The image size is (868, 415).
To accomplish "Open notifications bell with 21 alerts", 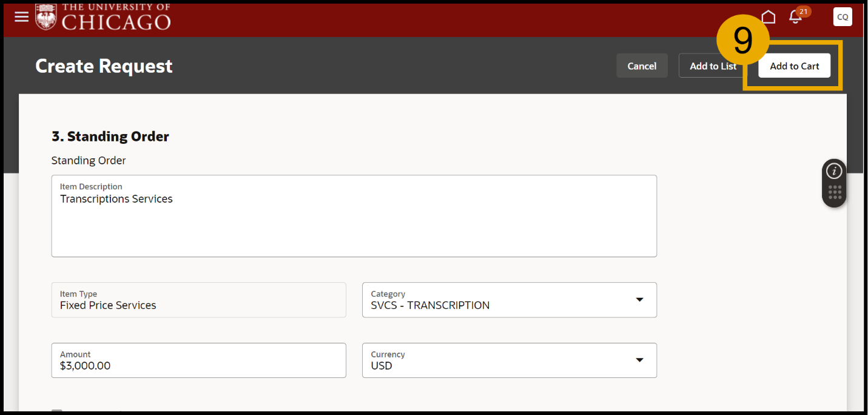I will point(795,18).
